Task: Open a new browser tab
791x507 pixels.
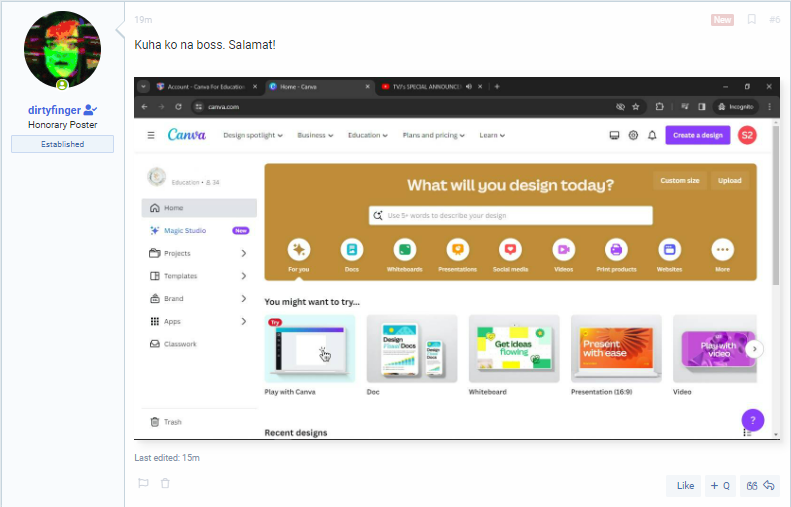Action: [x=497, y=87]
